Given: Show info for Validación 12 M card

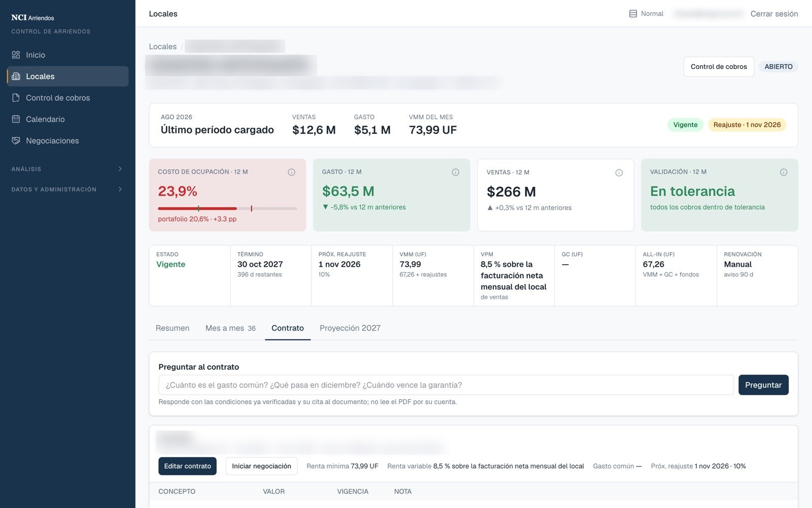Looking at the screenshot, I should [x=783, y=172].
